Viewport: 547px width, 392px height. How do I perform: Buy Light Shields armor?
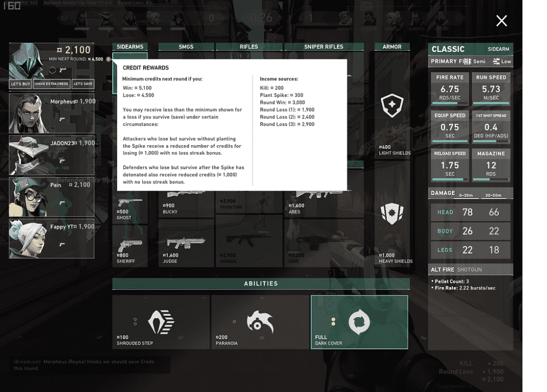point(392,106)
